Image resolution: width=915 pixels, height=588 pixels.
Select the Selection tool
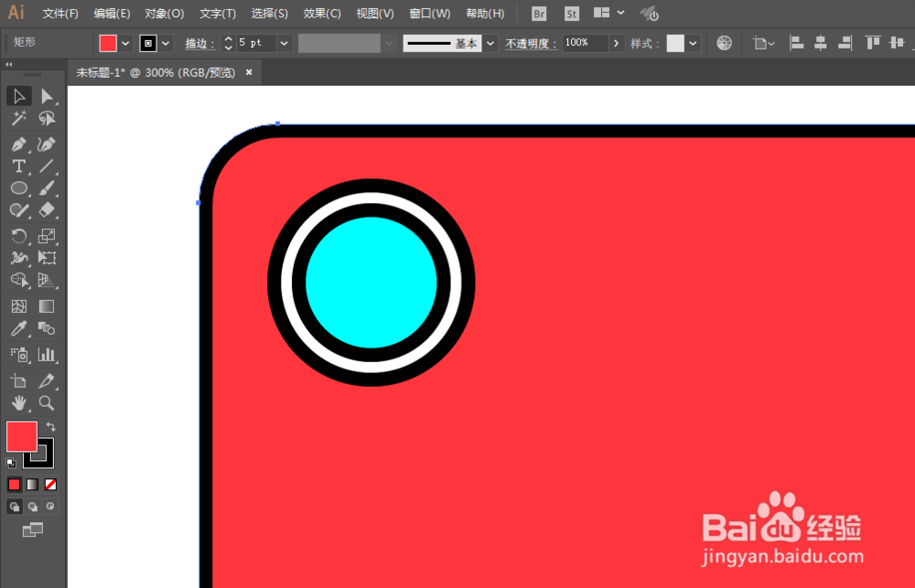pyautogui.click(x=18, y=96)
